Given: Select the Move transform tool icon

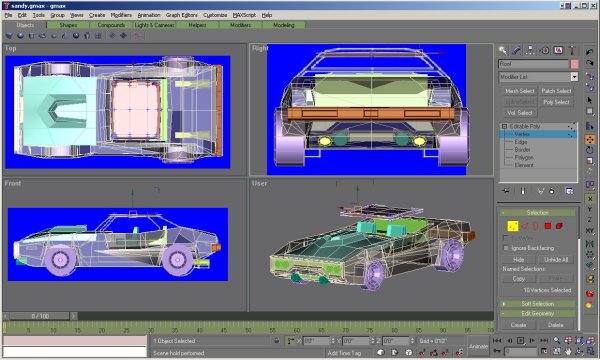Looking at the screenshot, I should tap(590, 139).
